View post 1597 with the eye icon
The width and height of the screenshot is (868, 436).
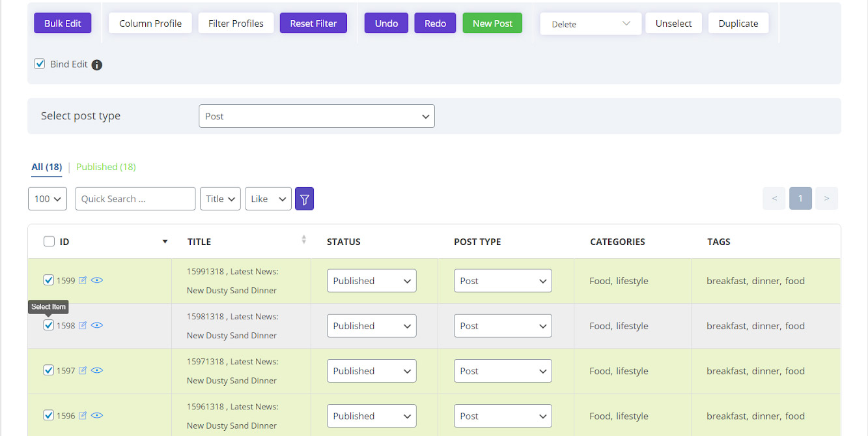[97, 370]
